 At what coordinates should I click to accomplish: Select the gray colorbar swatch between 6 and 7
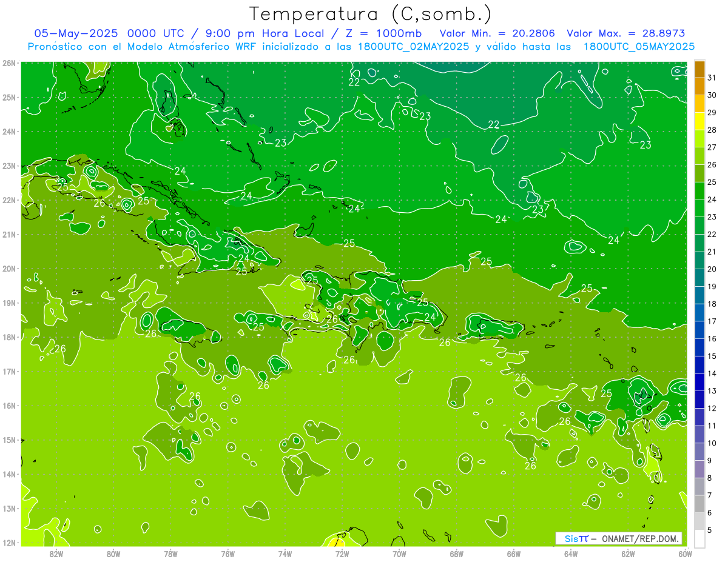click(699, 504)
